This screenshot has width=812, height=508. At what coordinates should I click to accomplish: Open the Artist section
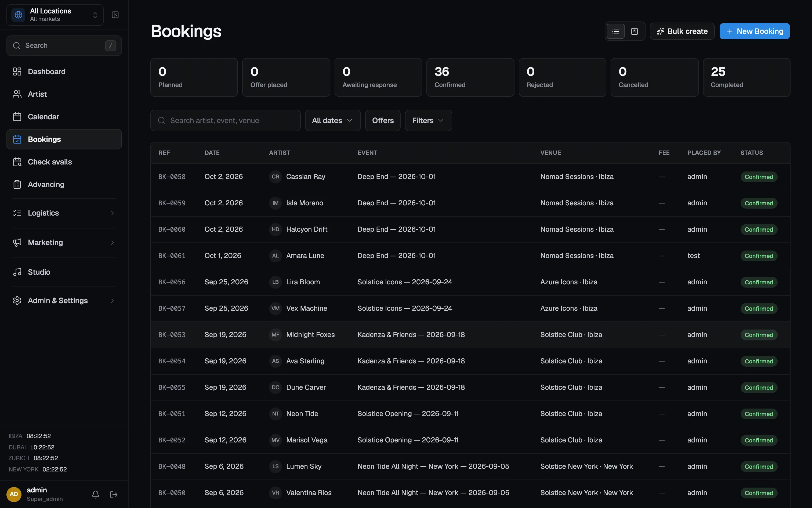pos(64,94)
